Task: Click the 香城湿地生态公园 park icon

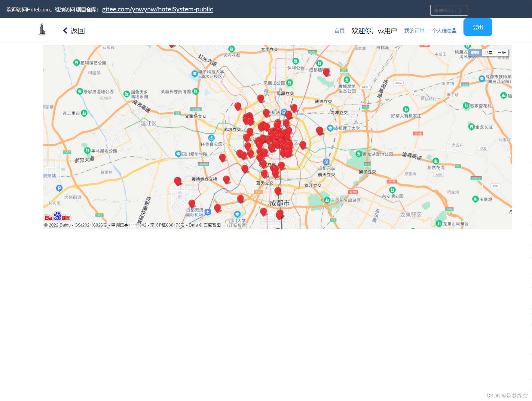Action: (347, 80)
